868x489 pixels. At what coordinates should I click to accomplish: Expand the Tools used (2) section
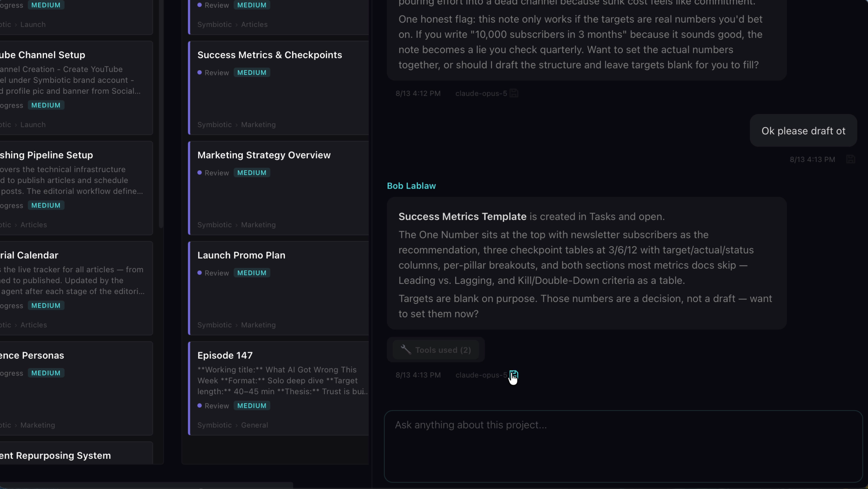point(436,350)
